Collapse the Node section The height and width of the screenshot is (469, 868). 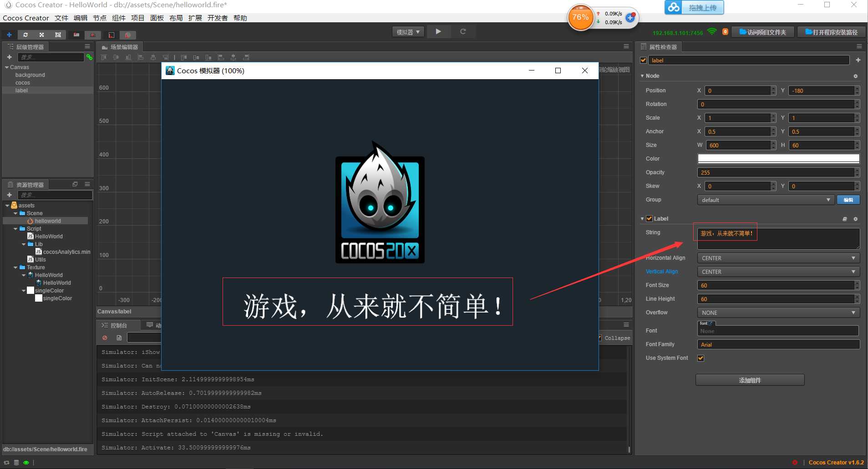pos(642,76)
